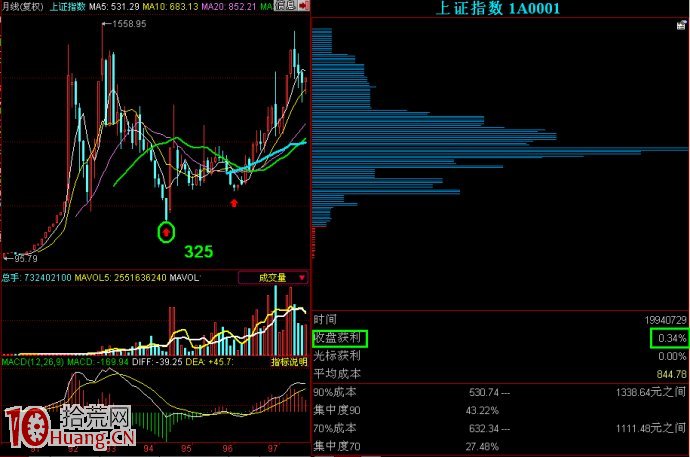Open 指标说明 link in MACD panel

(x=289, y=362)
